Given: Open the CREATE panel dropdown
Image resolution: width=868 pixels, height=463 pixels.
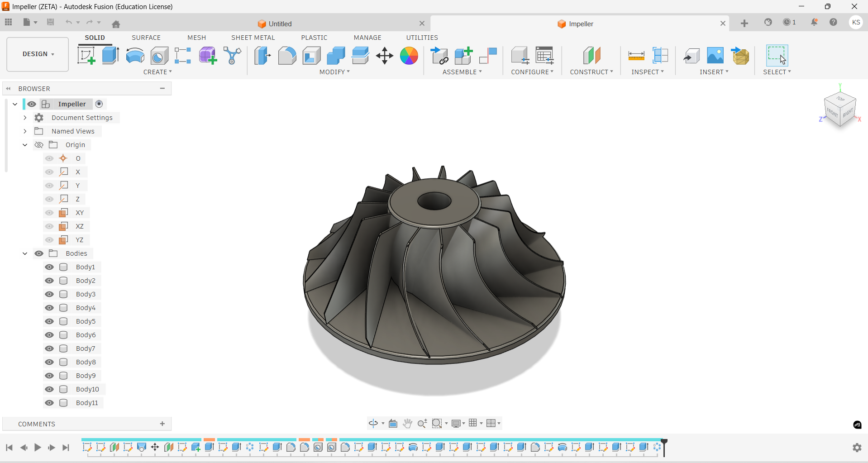Looking at the screenshot, I should [x=157, y=72].
